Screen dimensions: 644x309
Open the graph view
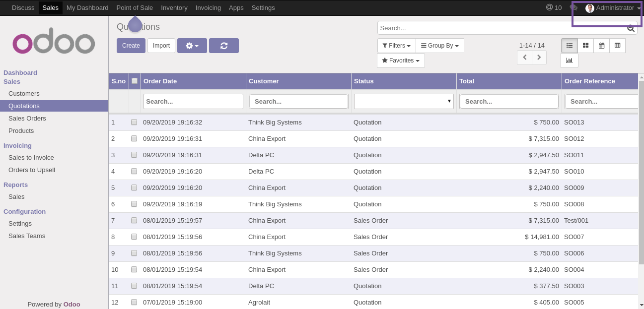pos(569,61)
